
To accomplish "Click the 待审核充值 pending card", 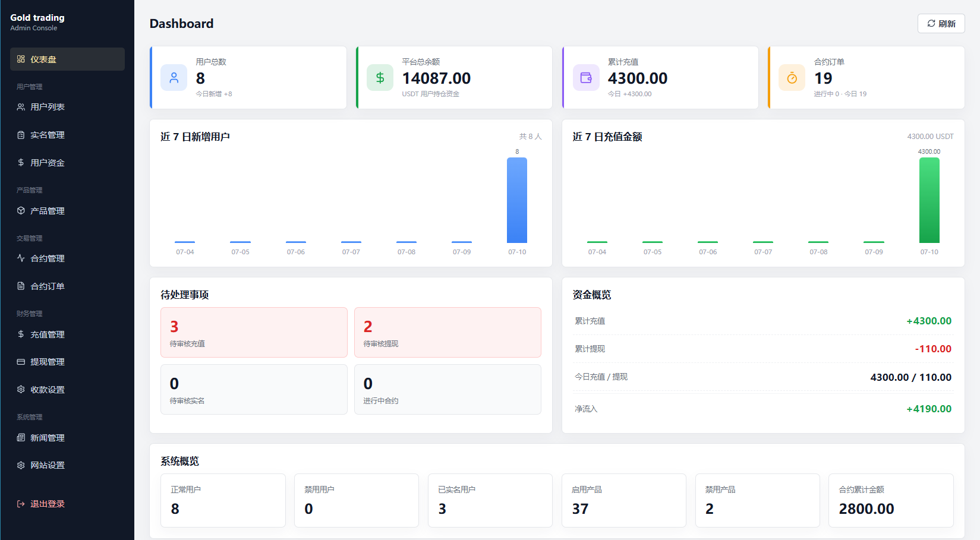I will (254, 332).
